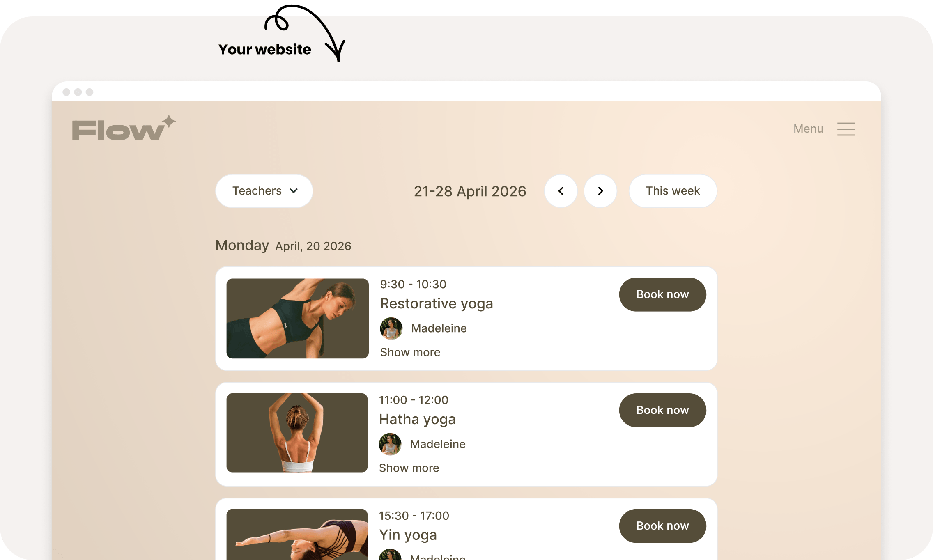Open the Menu text label
The width and height of the screenshot is (933, 560).
[808, 129]
